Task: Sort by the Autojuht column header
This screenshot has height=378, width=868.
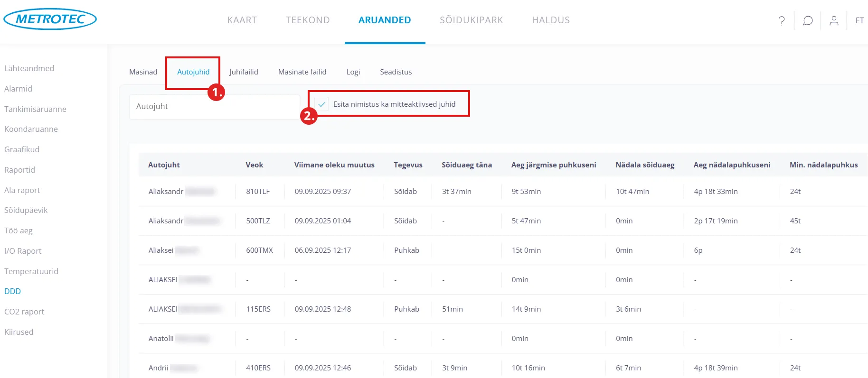Action: click(164, 165)
